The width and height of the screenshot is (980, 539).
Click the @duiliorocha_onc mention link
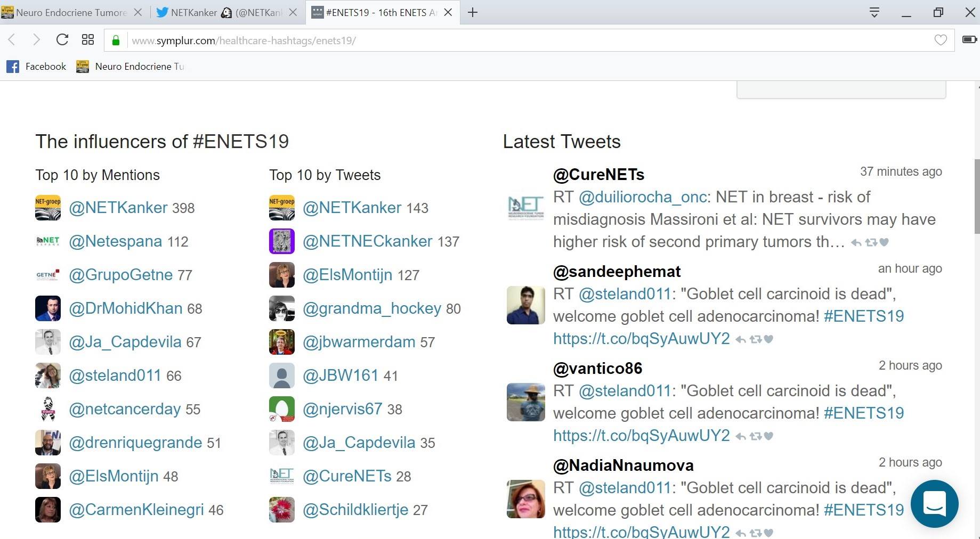(x=643, y=197)
